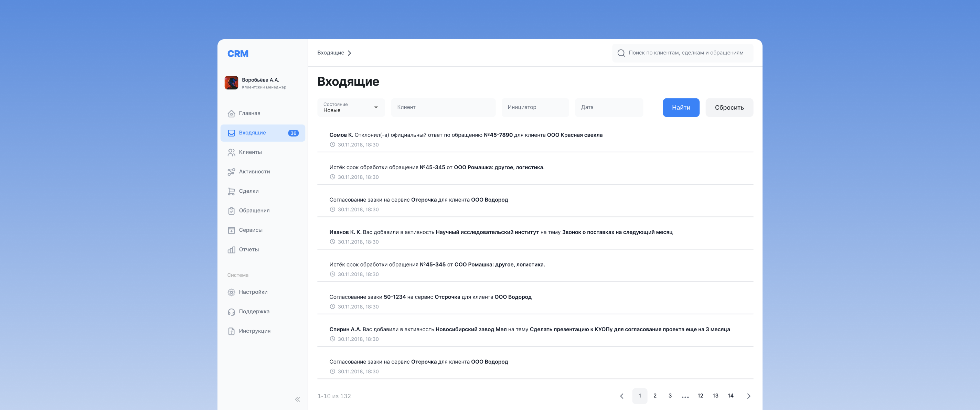The height and width of the screenshot is (410, 980).
Task: Click the Входящие inbox icon
Action: [x=231, y=133]
